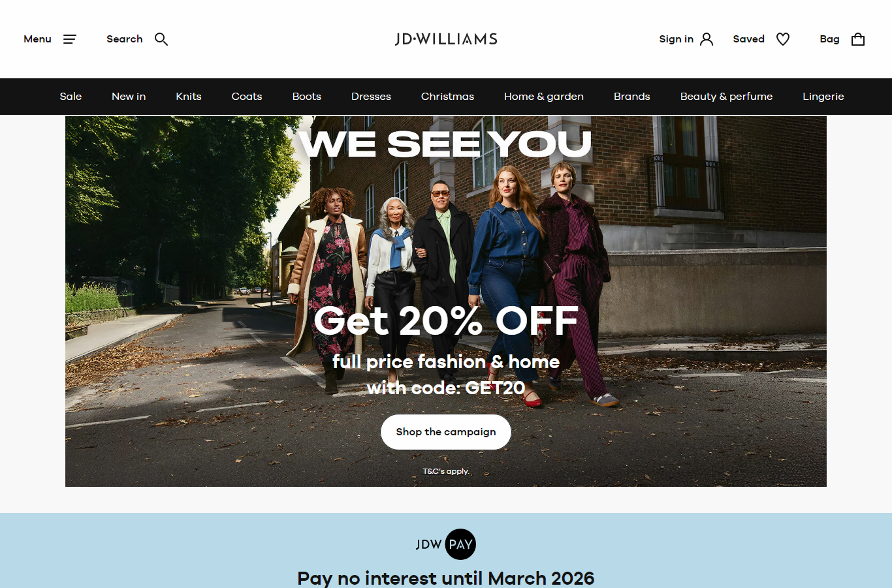This screenshot has height=588, width=892.
Task: Open the hamburger Menu icon
Action: tap(69, 39)
